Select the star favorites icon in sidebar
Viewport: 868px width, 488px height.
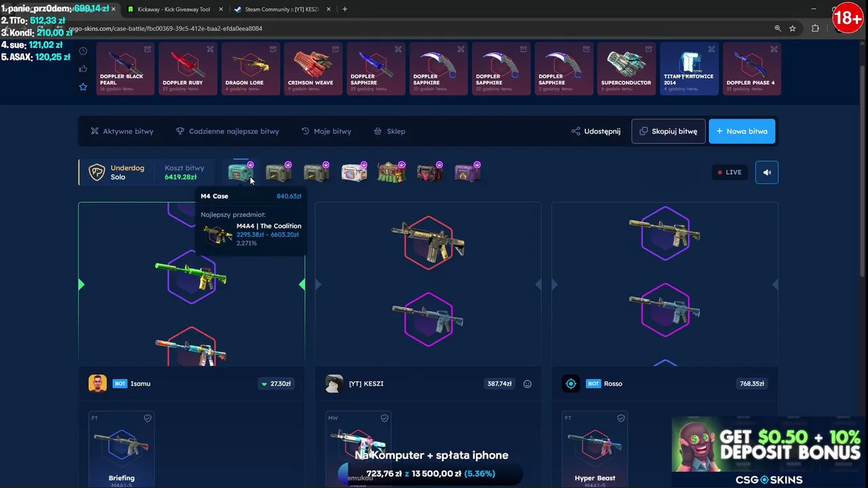pos(83,87)
